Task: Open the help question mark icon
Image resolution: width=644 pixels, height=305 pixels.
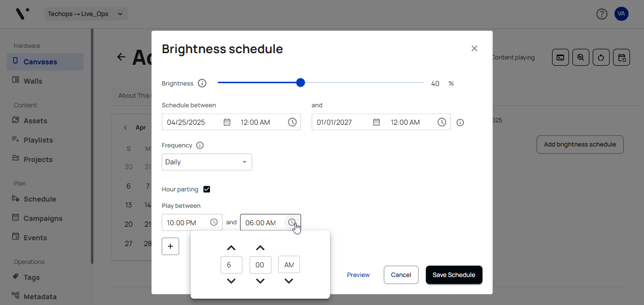Action: point(601,14)
